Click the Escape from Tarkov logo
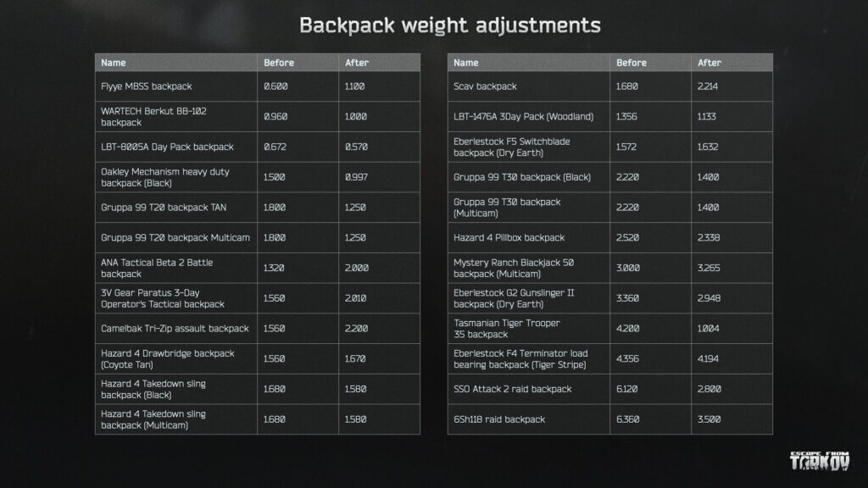 point(819,462)
